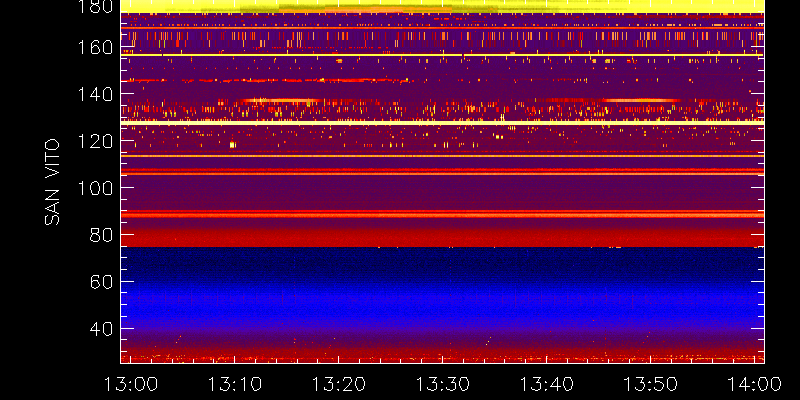Click the 40 frequency axis label

click(101, 329)
